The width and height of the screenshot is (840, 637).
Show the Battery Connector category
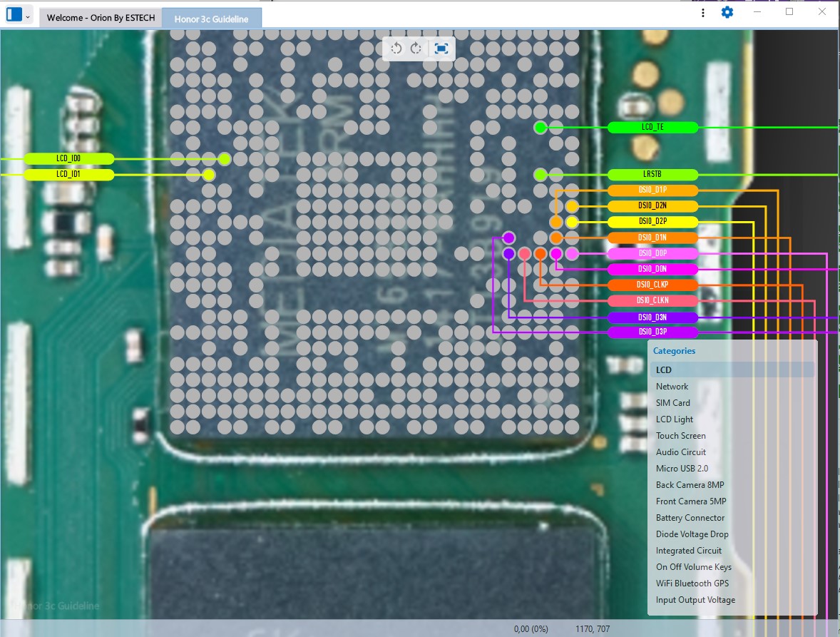690,518
